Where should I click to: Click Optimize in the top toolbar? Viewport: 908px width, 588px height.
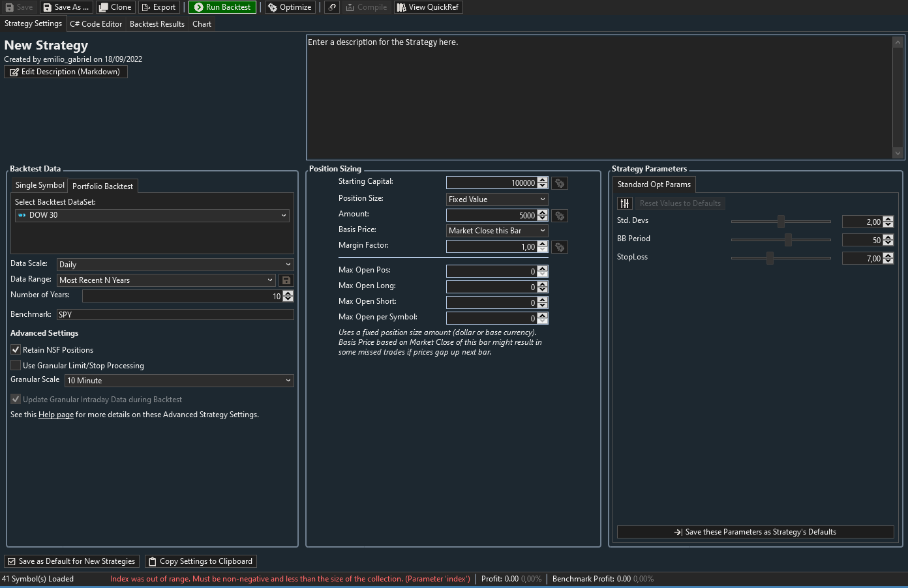(x=290, y=7)
